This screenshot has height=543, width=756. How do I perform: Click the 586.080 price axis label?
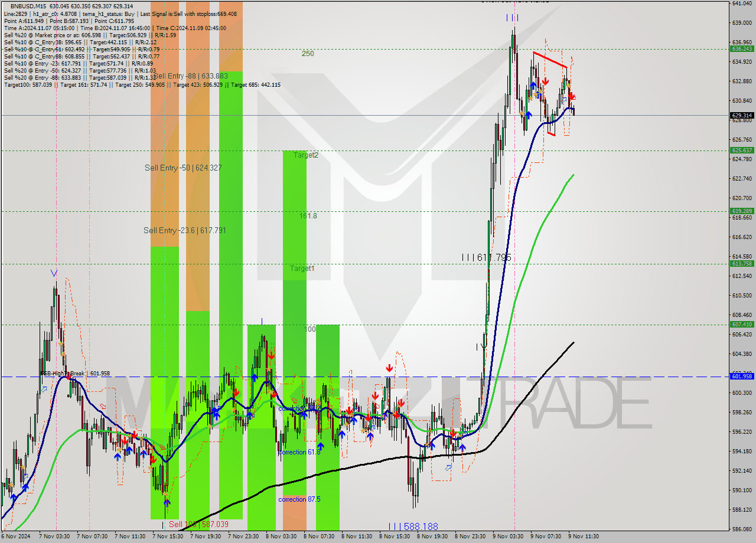click(742, 529)
